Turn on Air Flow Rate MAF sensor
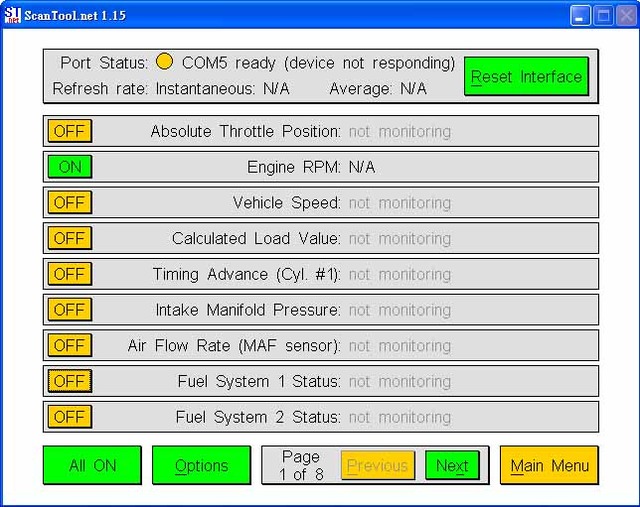 pyautogui.click(x=69, y=346)
